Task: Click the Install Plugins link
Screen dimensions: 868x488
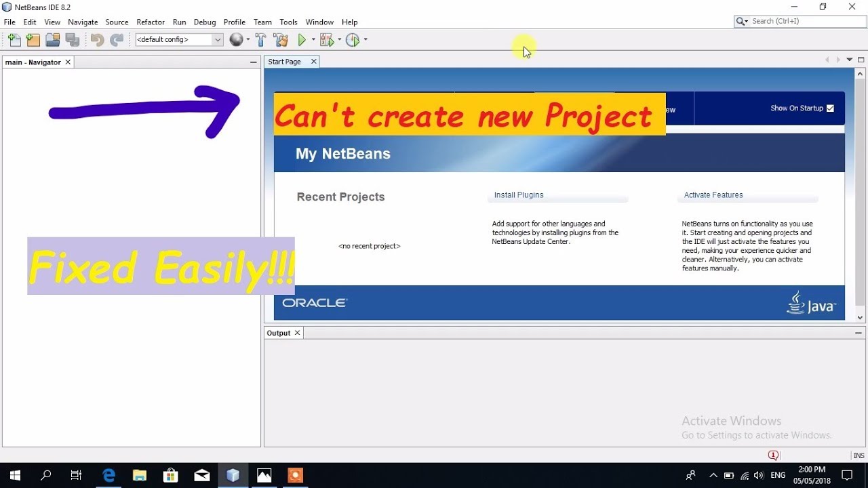Action: pyautogui.click(x=519, y=195)
